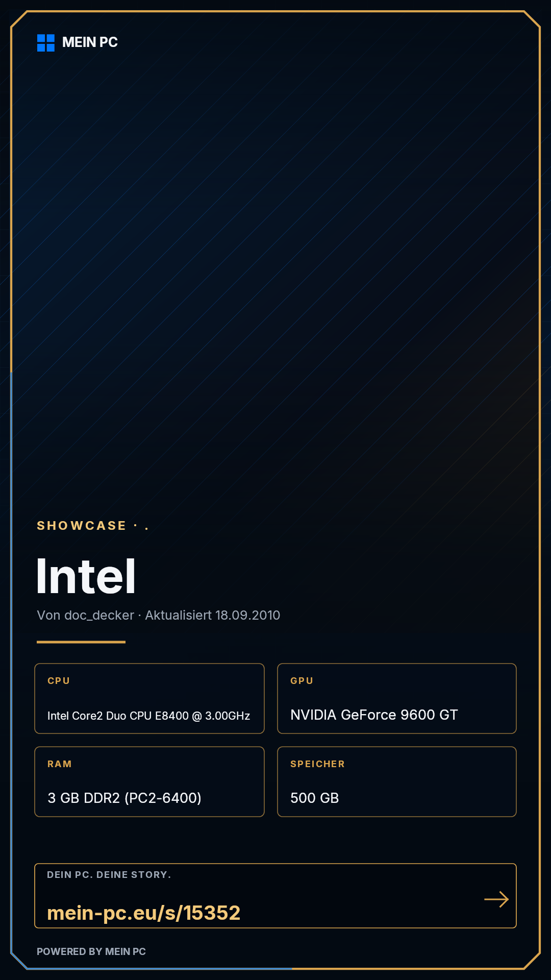Viewport: 551px width, 980px height.
Task: Click the blue four-square Mein PC logo
Action: pyautogui.click(x=46, y=43)
